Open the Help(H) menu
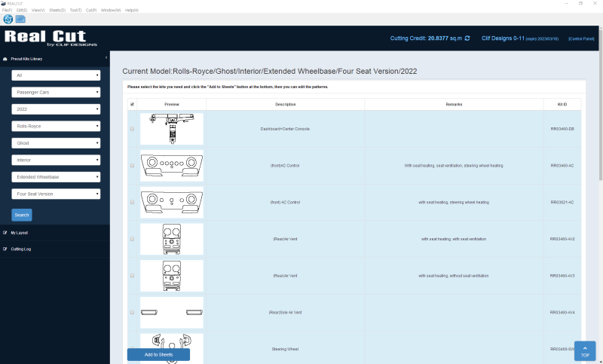 coord(131,11)
